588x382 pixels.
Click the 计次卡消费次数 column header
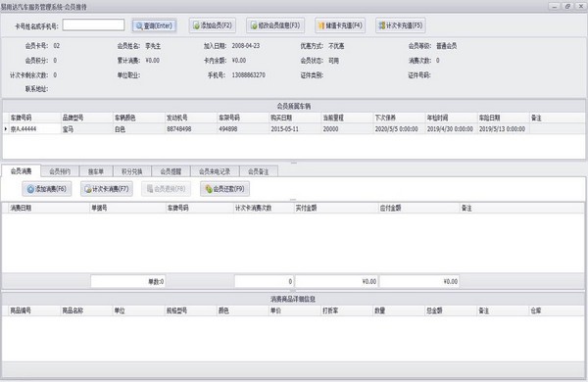(264, 208)
